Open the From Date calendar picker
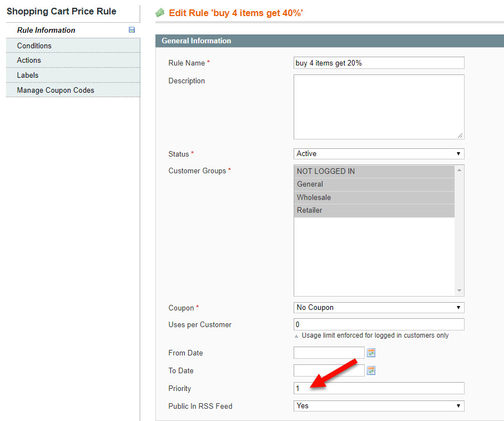The height and width of the screenshot is (421, 504). [371, 353]
